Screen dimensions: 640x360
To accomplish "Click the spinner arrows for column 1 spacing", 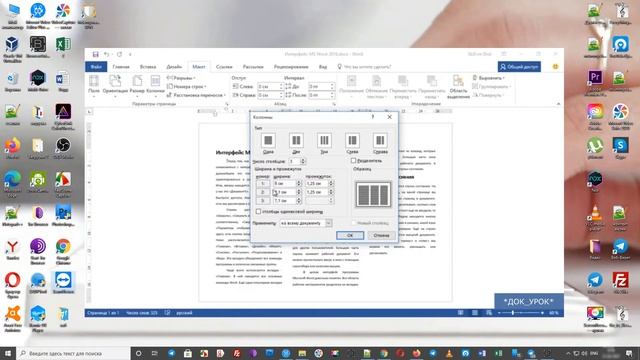I will click(331, 184).
